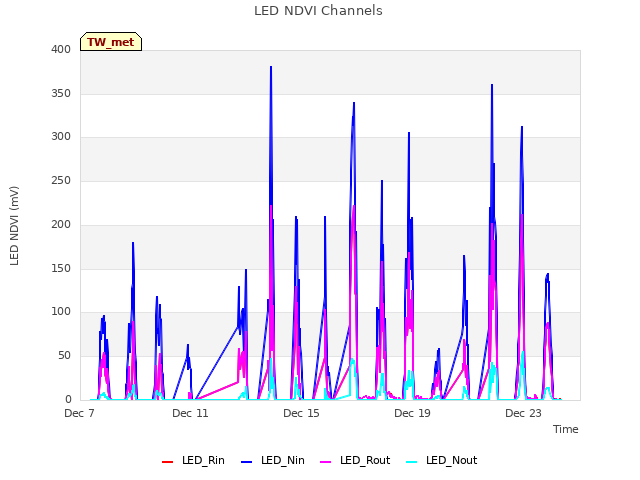Click the last blue peak near 145 mV
The height and width of the screenshot is (480, 640).
548,274
